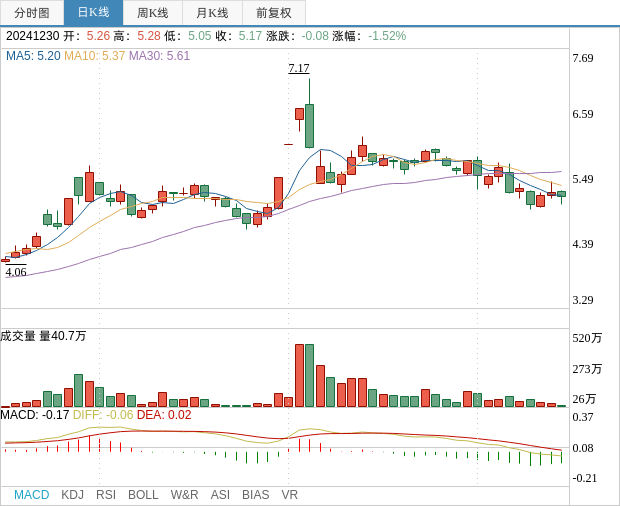Viewport: 620px width, 506px height.
Task: Show the BOLL indicator
Action: (x=143, y=495)
